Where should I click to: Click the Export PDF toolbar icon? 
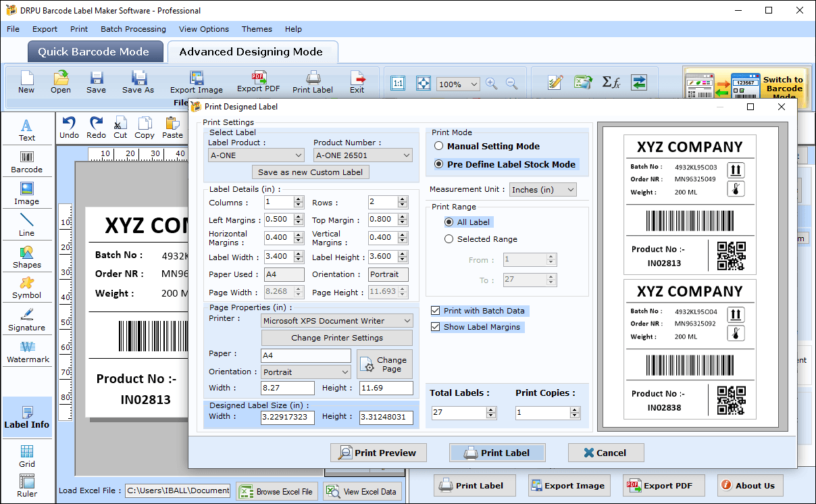point(259,82)
